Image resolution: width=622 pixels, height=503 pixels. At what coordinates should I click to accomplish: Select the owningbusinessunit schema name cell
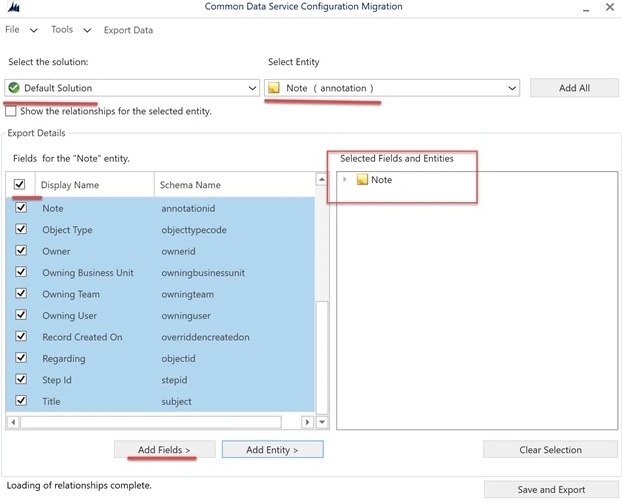[x=203, y=273]
